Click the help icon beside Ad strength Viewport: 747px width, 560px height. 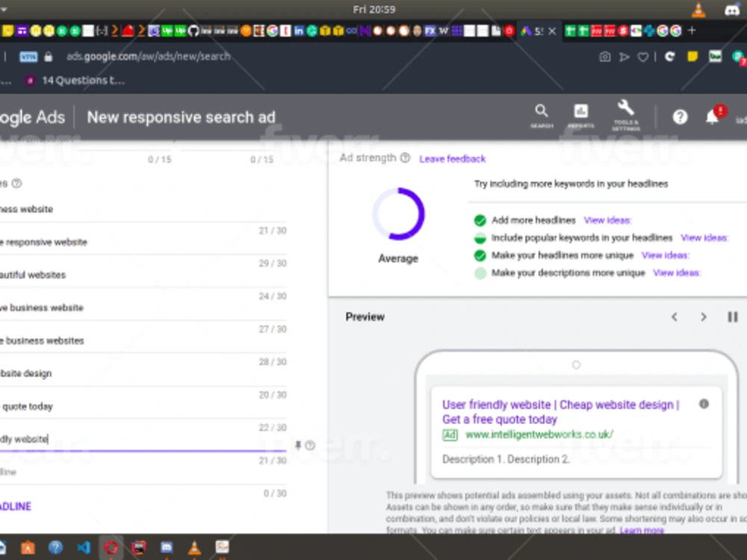(405, 158)
